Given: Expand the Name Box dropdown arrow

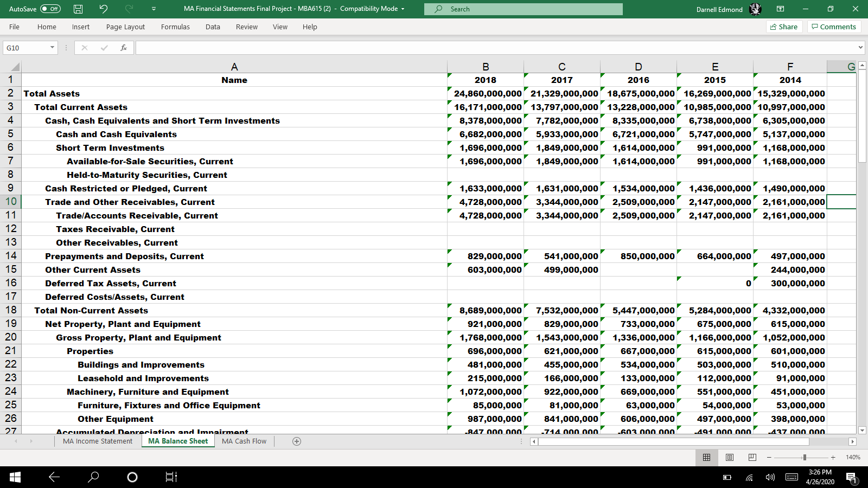Looking at the screenshot, I should pyautogui.click(x=52, y=48).
